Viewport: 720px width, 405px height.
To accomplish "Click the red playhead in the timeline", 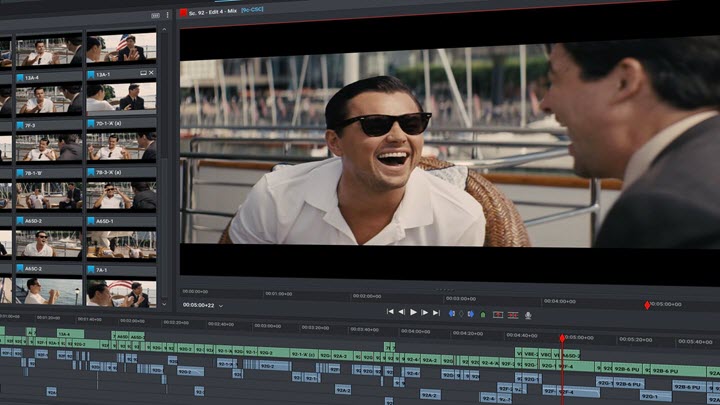I will (x=562, y=338).
